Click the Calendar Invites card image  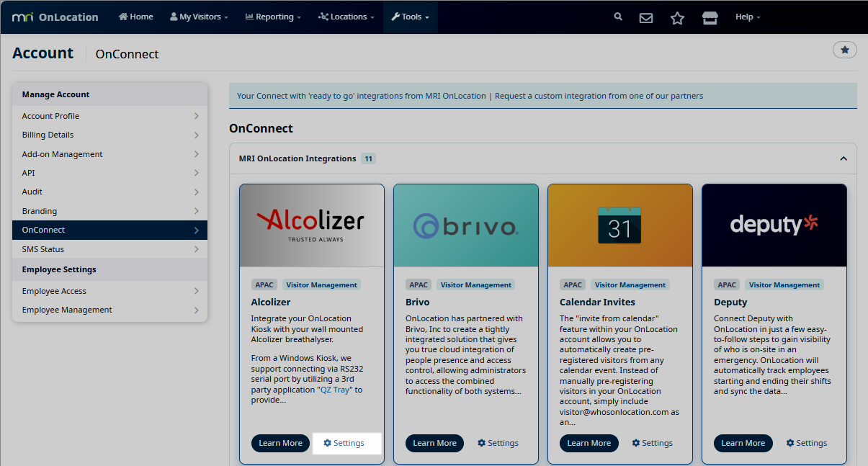pyautogui.click(x=619, y=225)
